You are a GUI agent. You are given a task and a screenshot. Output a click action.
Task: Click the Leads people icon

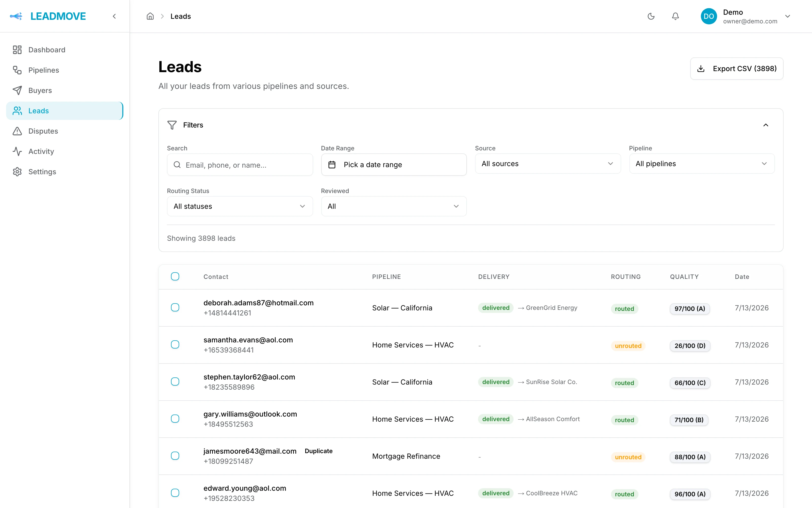point(17,111)
